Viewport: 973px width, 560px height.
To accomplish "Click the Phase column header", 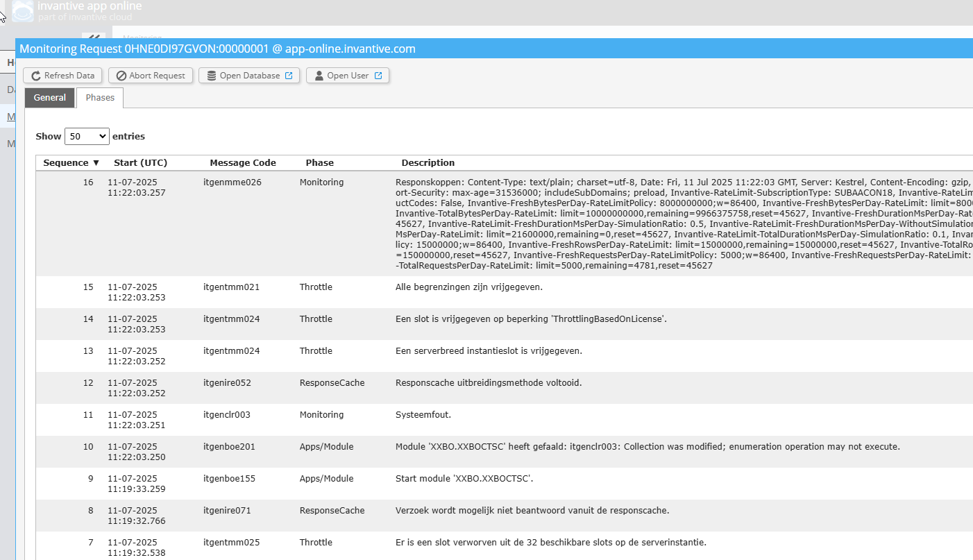I will [x=319, y=163].
